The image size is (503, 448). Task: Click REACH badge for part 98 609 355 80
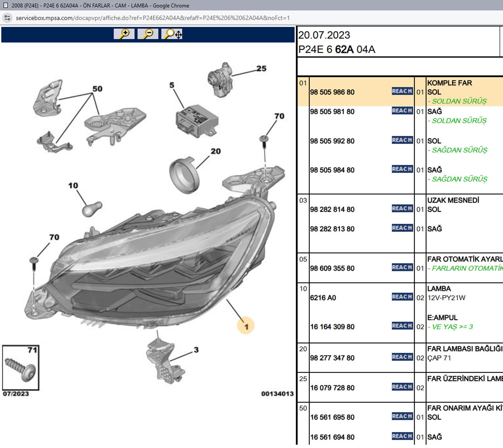tap(402, 267)
